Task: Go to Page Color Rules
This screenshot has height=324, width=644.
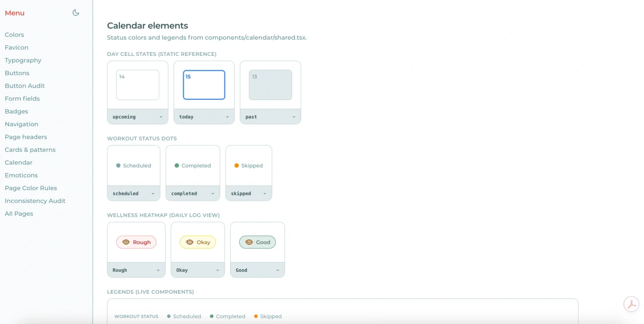Action: (x=31, y=188)
